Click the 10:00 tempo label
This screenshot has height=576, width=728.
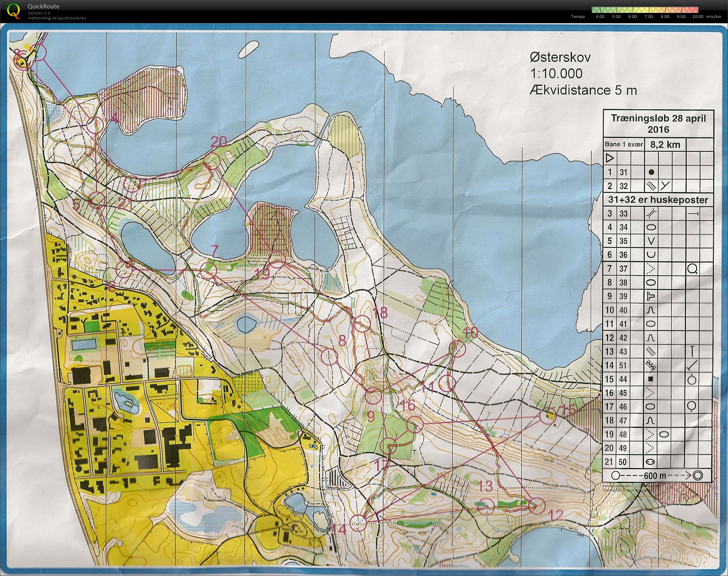pyautogui.click(x=698, y=17)
